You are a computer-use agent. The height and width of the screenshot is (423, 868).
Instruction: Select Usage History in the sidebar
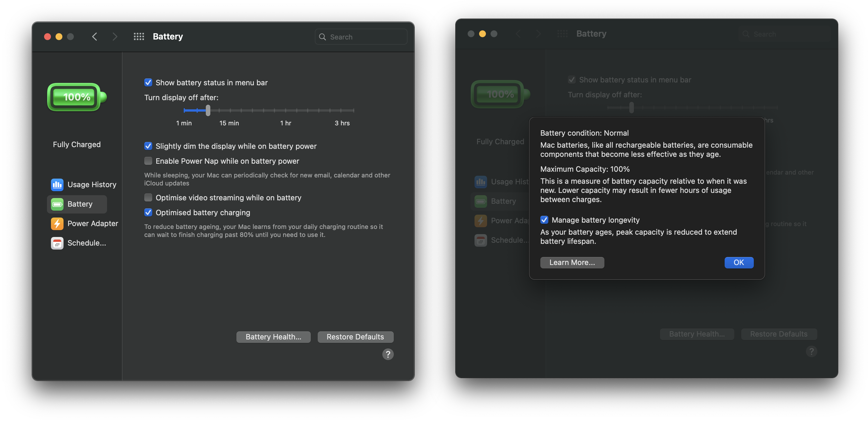click(x=91, y=184)
